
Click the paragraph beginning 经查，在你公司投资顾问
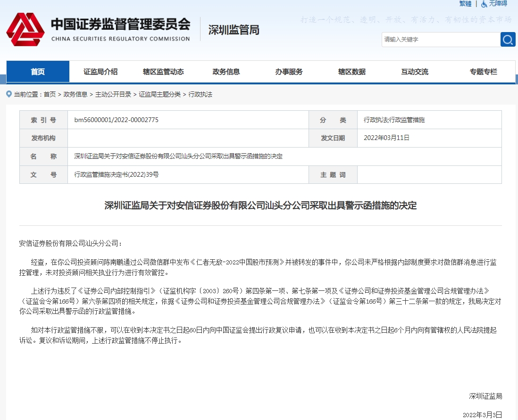(258, 267)
